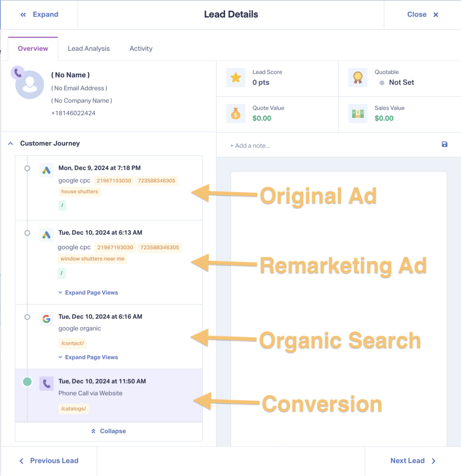The height and width of the screenshot is (476, 461).
Task: Collapse the customer journey list
Action: pos(108,431)
